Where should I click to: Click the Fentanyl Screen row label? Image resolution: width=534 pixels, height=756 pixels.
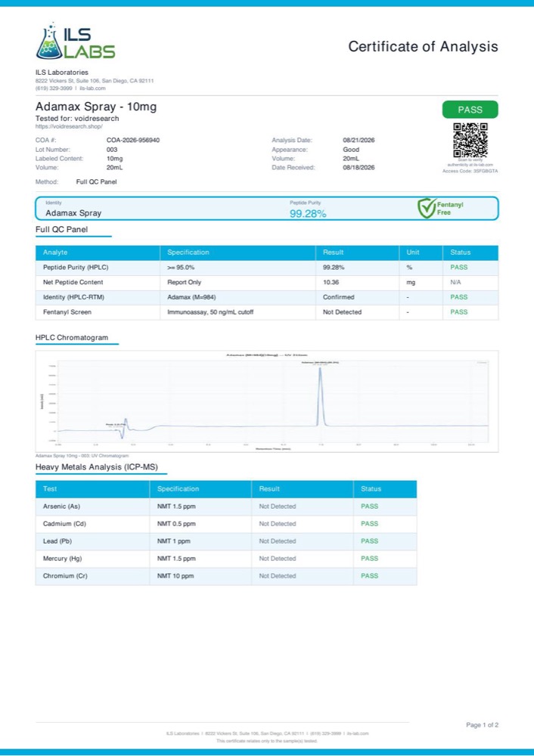click(67, 312)
